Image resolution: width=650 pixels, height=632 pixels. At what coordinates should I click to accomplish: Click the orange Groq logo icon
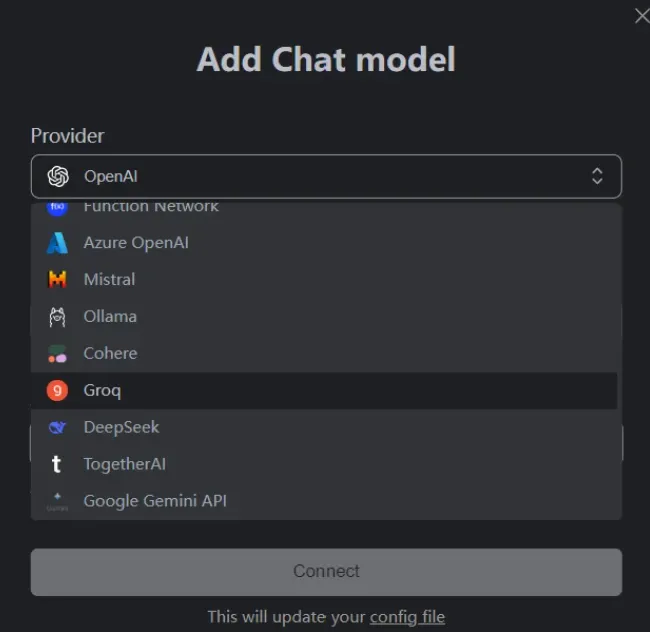57,390
